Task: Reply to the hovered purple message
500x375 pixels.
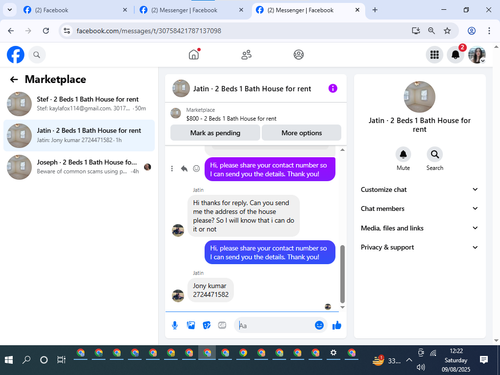Action: click(184, 169)
